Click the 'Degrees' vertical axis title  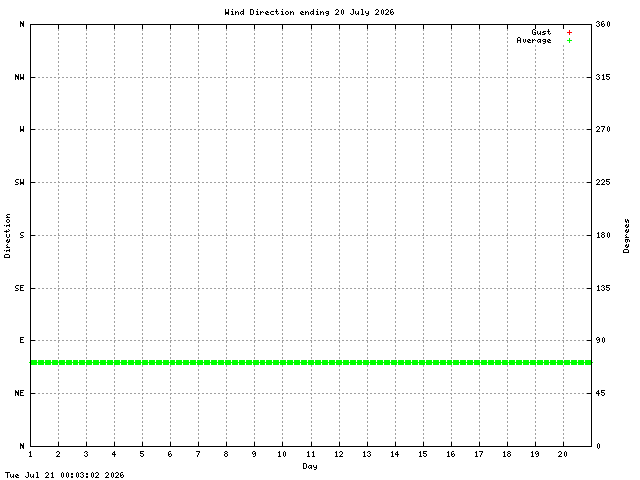pyautogui.click(x=626, y=236)
